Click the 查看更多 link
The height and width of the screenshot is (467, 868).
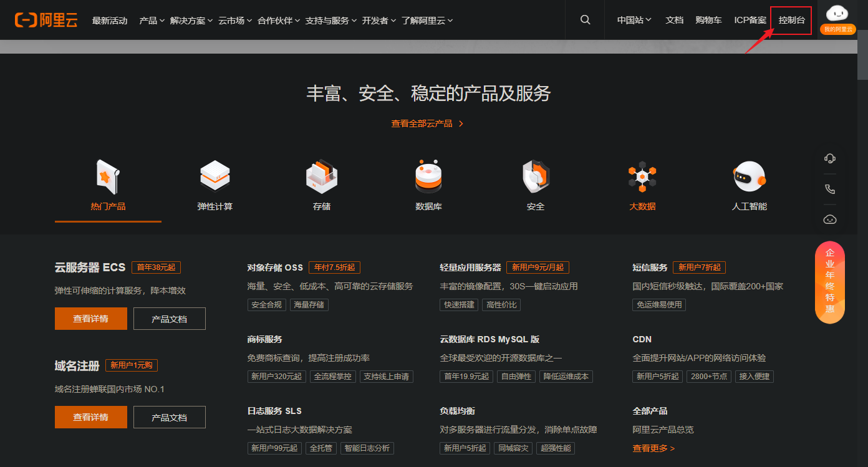coord(653,448)
